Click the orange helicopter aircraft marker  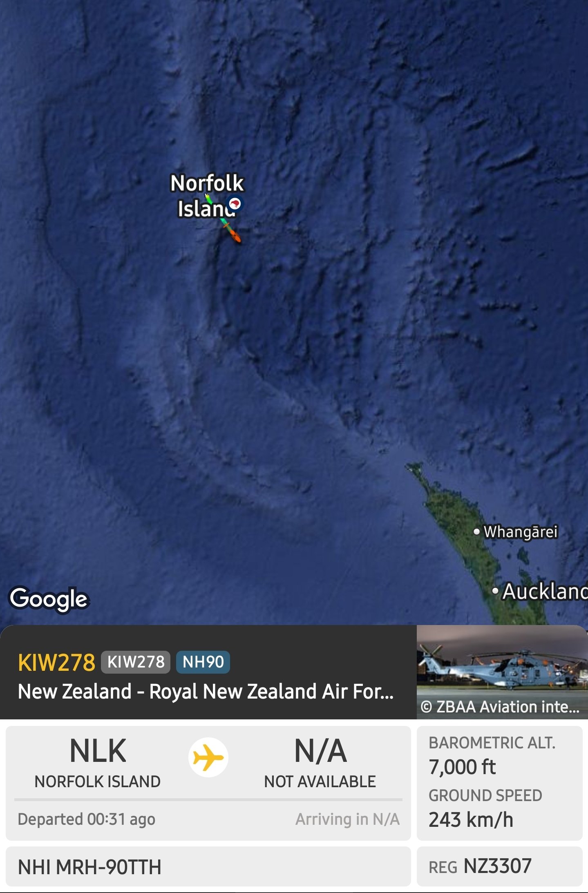click(234, 236)
